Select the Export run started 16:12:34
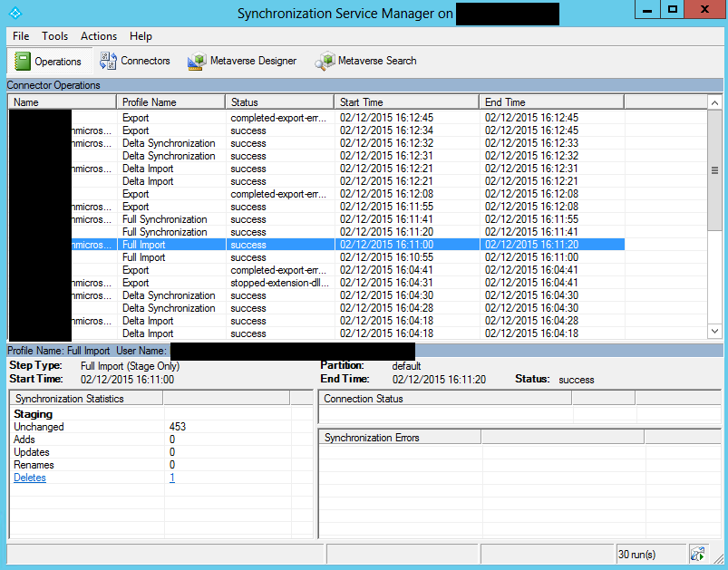Viewport: 728px width, 570px height. coord(316,130)
